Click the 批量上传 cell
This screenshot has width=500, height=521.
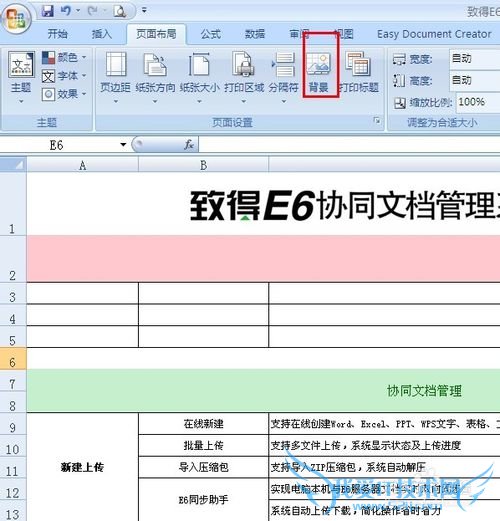[203, 446]
